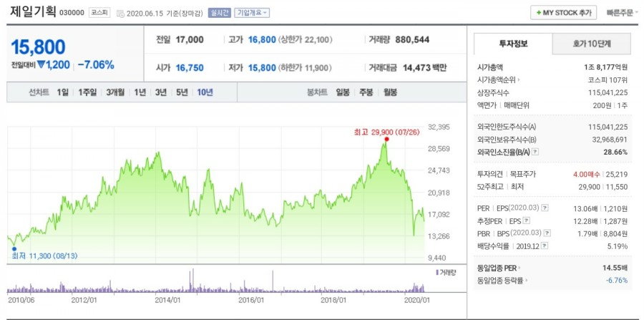The image size is (644, 320).
Task: Click the -7.06% change rate
Action: point(96,65)
